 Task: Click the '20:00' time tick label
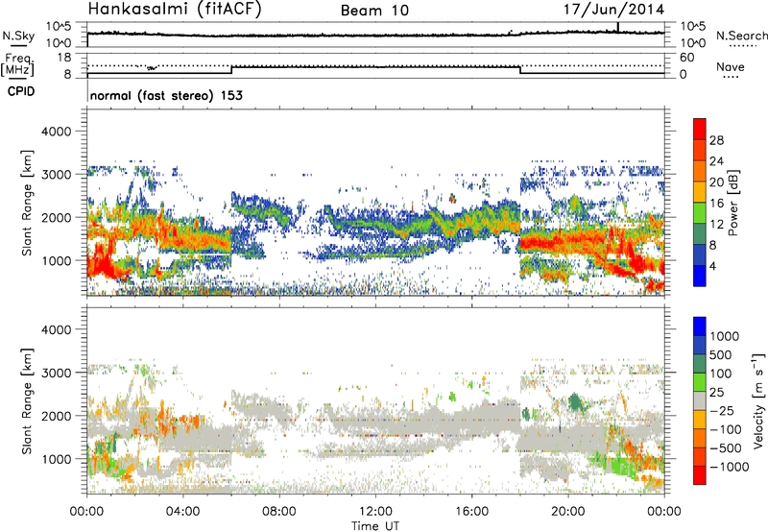568,512
